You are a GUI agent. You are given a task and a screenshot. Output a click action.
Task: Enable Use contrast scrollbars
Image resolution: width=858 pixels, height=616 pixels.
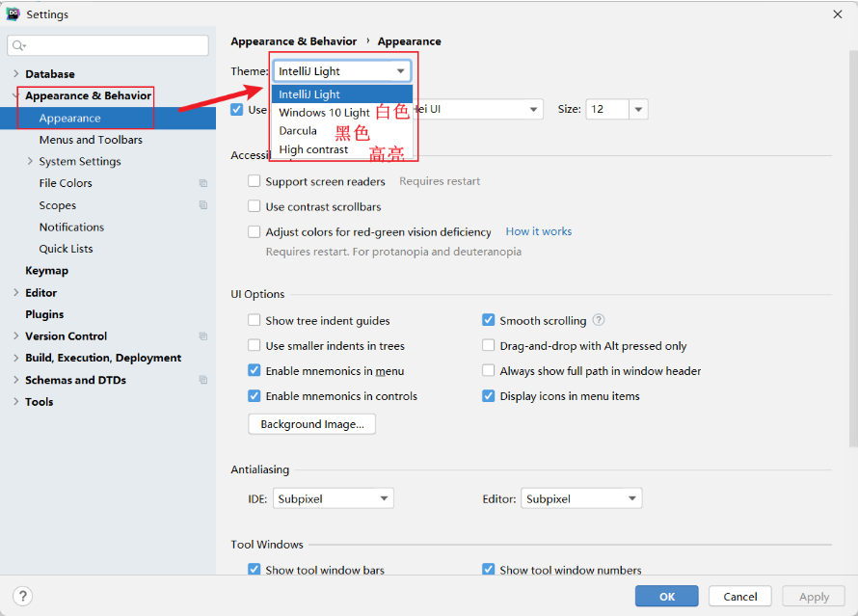(254, 206)
